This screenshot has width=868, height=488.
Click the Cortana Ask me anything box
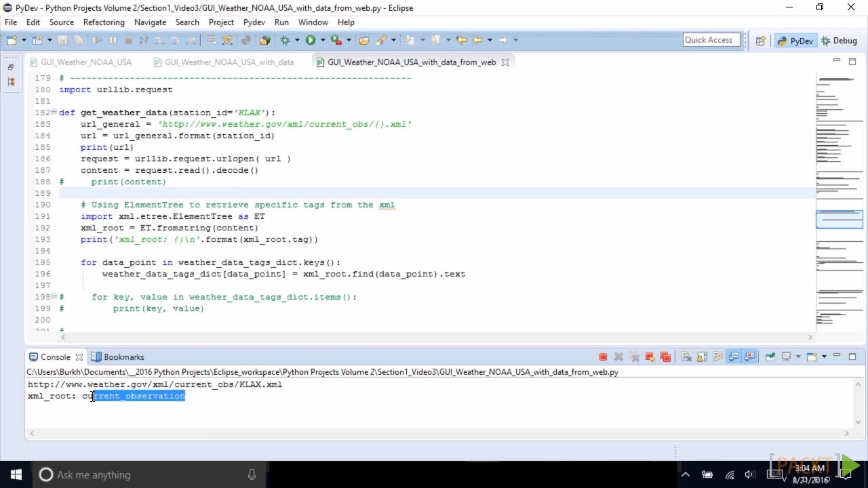(151, 474)
